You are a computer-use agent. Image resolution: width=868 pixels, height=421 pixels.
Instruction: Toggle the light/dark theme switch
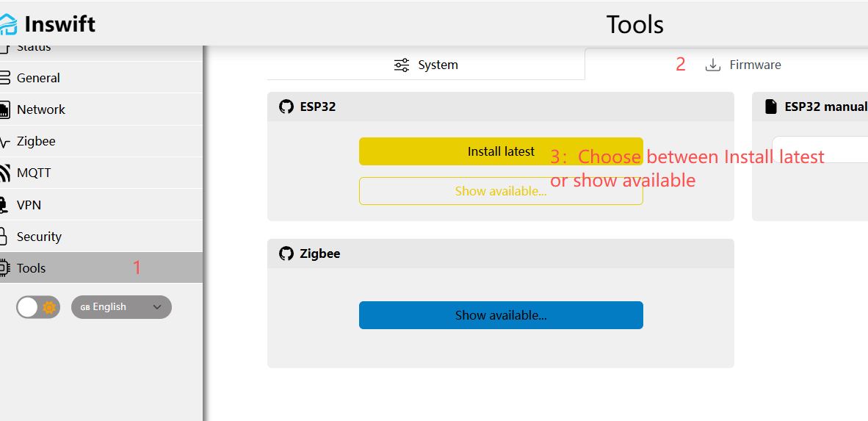[x=37, y=307]
